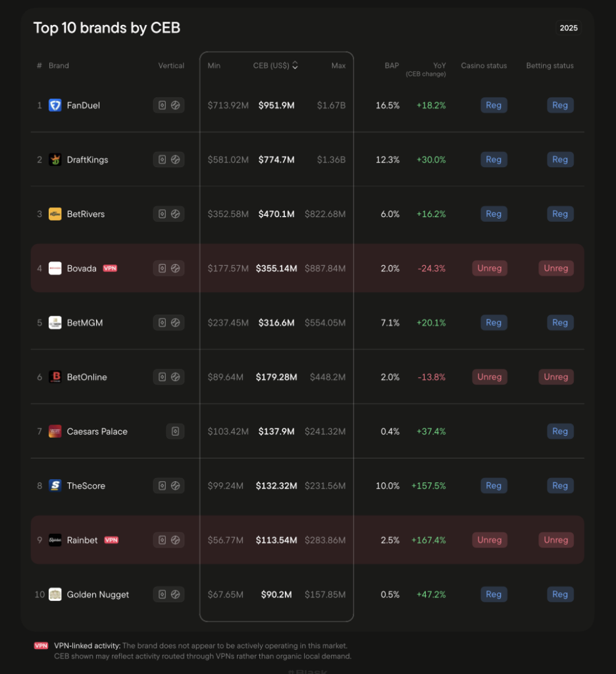Image resolution: width=616 pixels, height=674 pixels.
Task: Open the 2025 year selector
Action: click(569, 28)
